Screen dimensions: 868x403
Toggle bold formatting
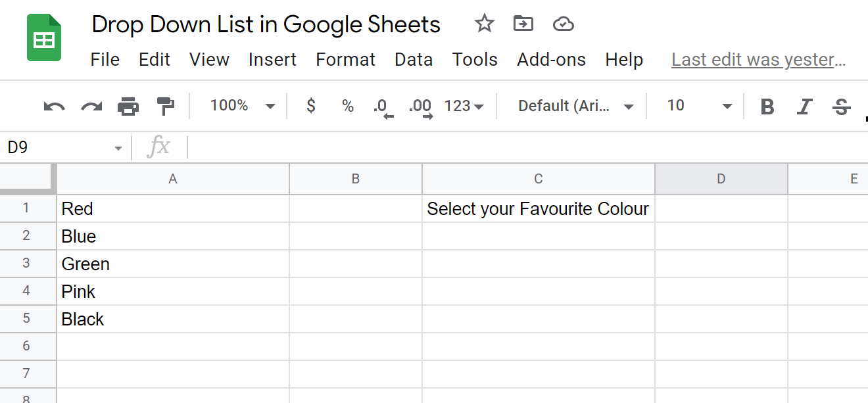coord(767,107)
